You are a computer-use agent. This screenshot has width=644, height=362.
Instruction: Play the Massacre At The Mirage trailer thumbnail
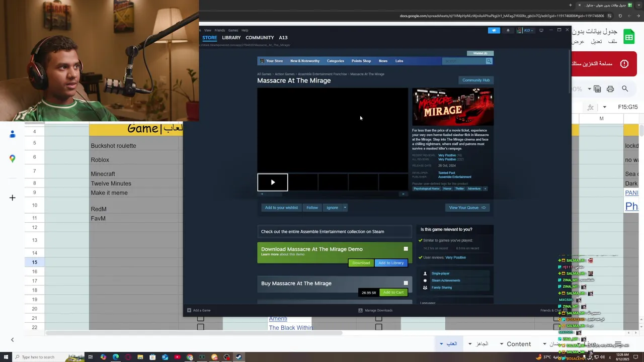tap(273, 183)
